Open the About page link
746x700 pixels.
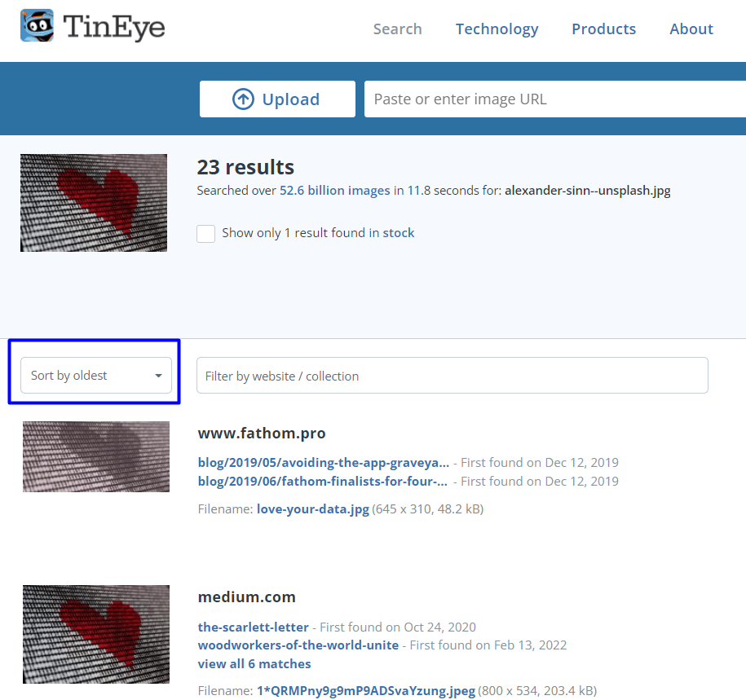(x=691, y=29)
